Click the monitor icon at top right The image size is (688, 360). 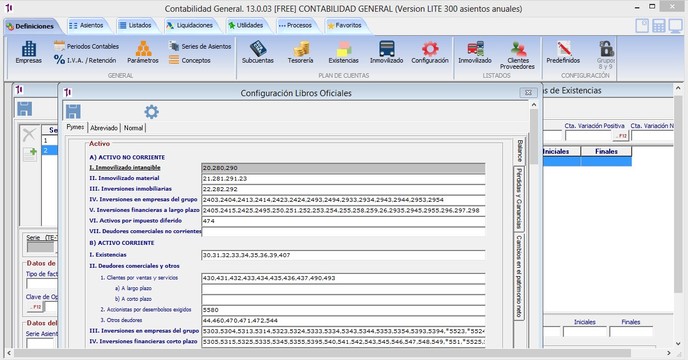pos(675,26)
